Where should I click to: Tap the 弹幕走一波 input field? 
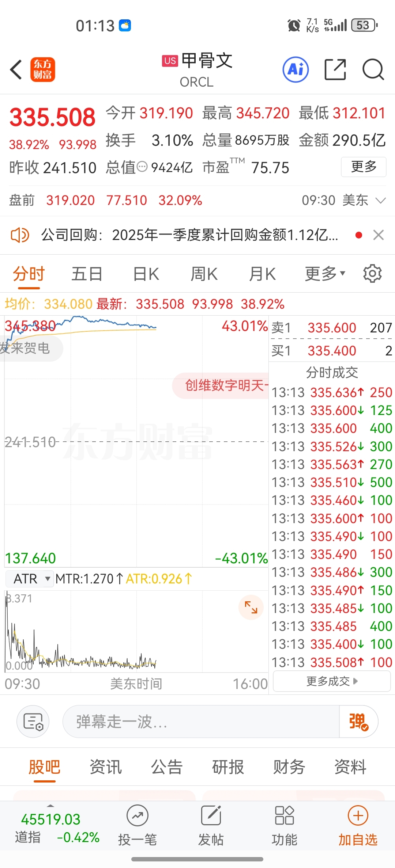(x=201, y=722)
